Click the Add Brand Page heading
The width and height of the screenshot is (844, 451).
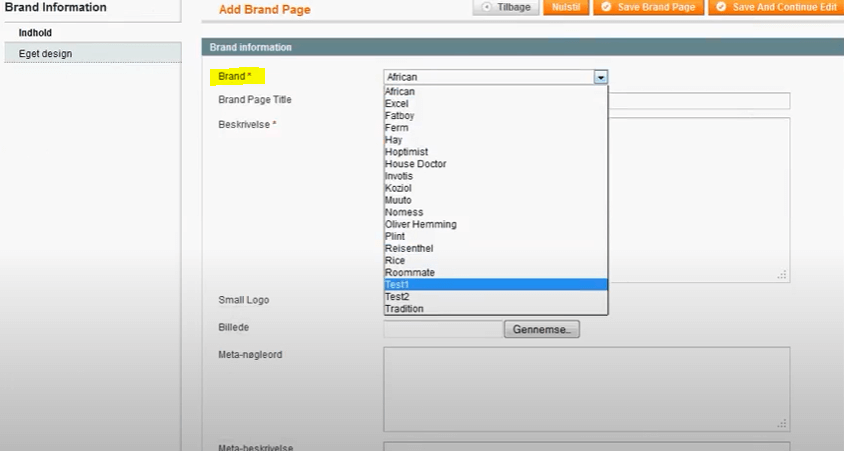(264, 10)
